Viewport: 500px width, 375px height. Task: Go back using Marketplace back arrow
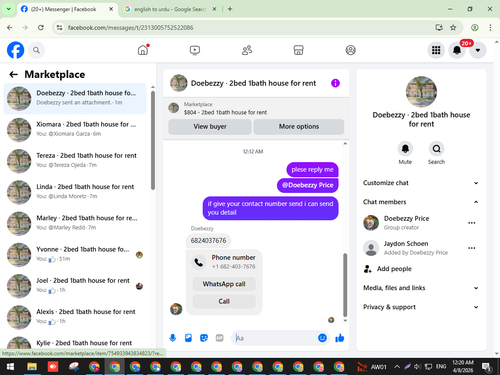tap(13, 74)
